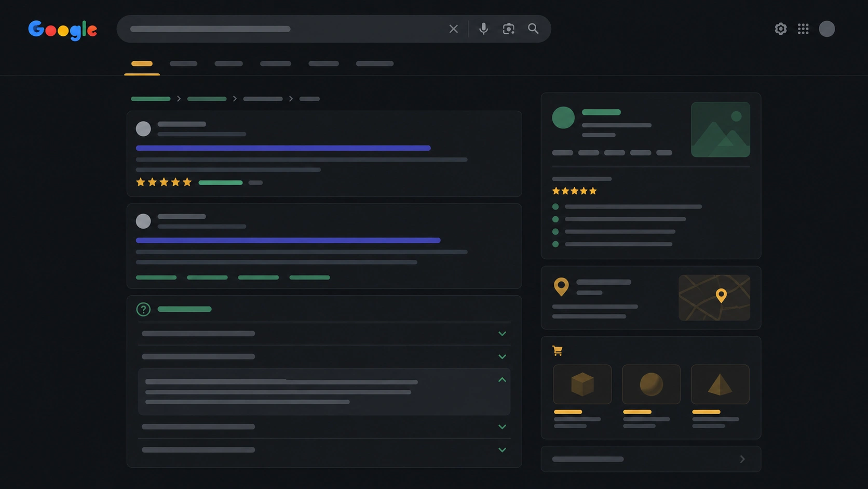Screen dimensions: 868x489
Task: Open the sphere product thumbnail
Action: (x=651, y=385)
